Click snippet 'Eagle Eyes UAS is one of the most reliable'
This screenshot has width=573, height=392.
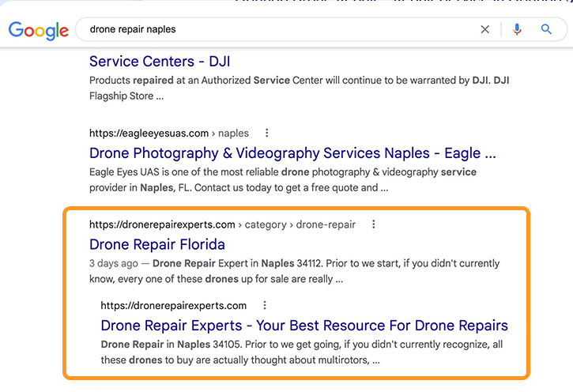[x=283, y=179]
